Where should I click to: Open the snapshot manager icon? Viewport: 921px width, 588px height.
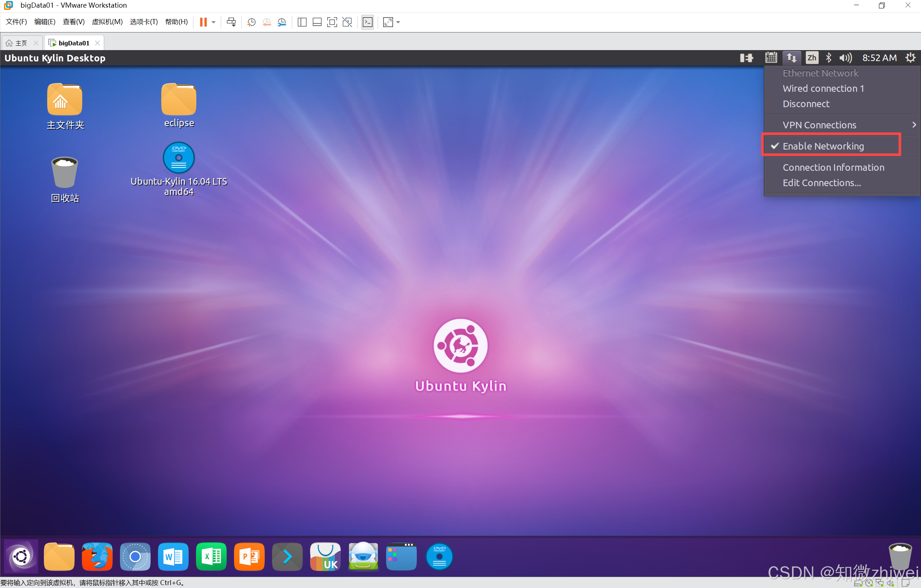coord(282,22)
